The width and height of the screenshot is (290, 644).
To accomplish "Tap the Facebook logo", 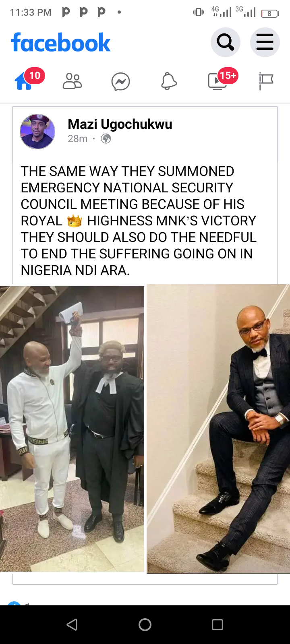I will click(61, 43).
